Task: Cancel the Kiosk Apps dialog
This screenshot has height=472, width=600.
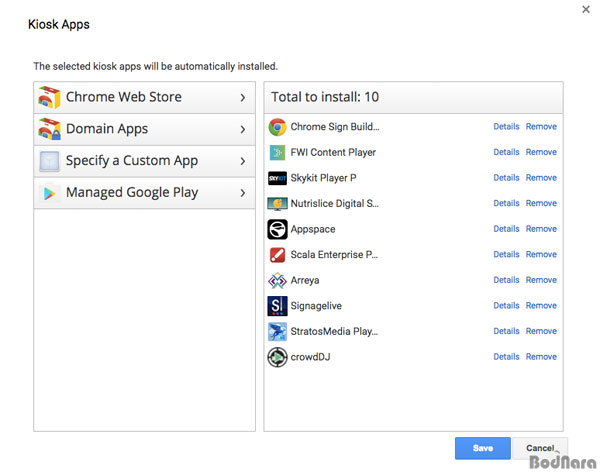Action: click(540, 448)
